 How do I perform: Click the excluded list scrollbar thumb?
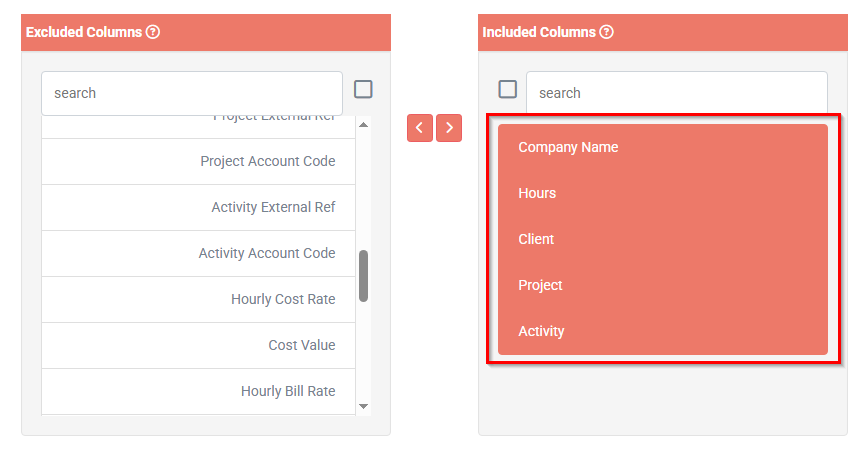click(x=363, y=276)
